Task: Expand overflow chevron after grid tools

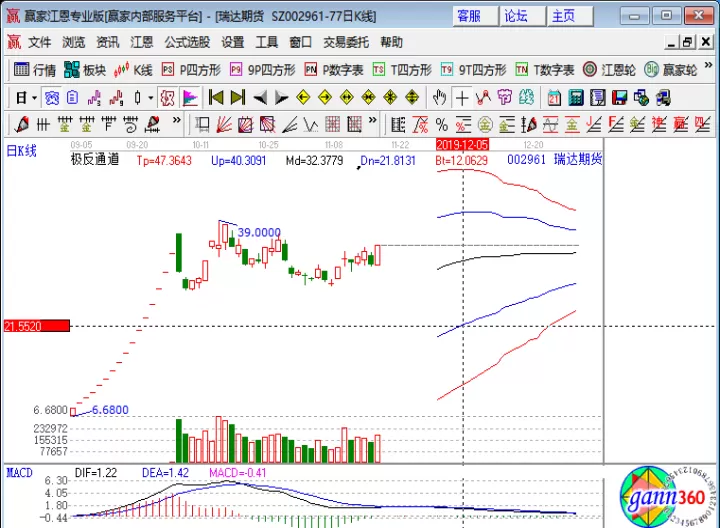Action: pos(373,120)
